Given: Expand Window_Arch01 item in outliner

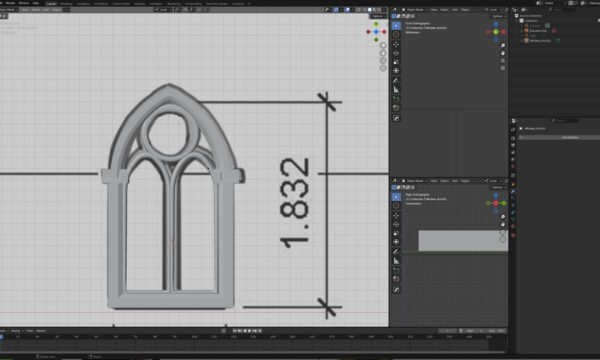Looking at the screenshot, I should (522, 41).
